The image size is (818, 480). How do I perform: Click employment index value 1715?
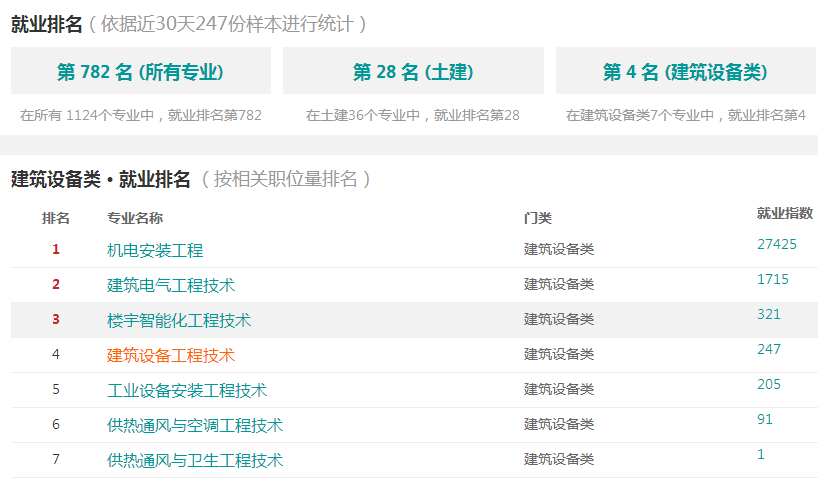(773, 279)
